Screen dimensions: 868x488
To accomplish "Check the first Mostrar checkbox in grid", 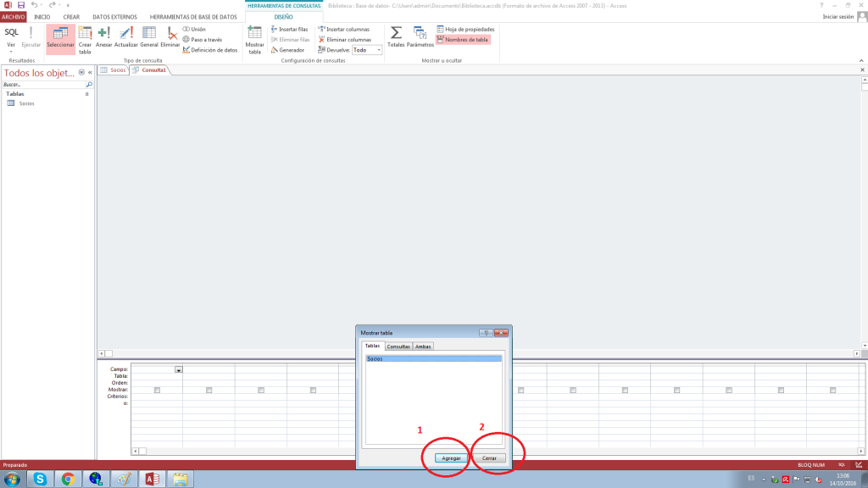I will click(157, 390).
